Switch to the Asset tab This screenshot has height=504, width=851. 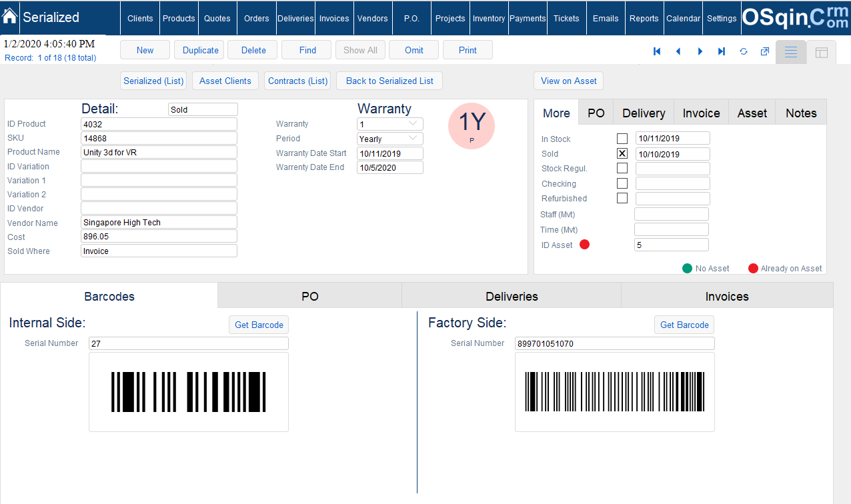pyautogui.click(x=752, y=113)
